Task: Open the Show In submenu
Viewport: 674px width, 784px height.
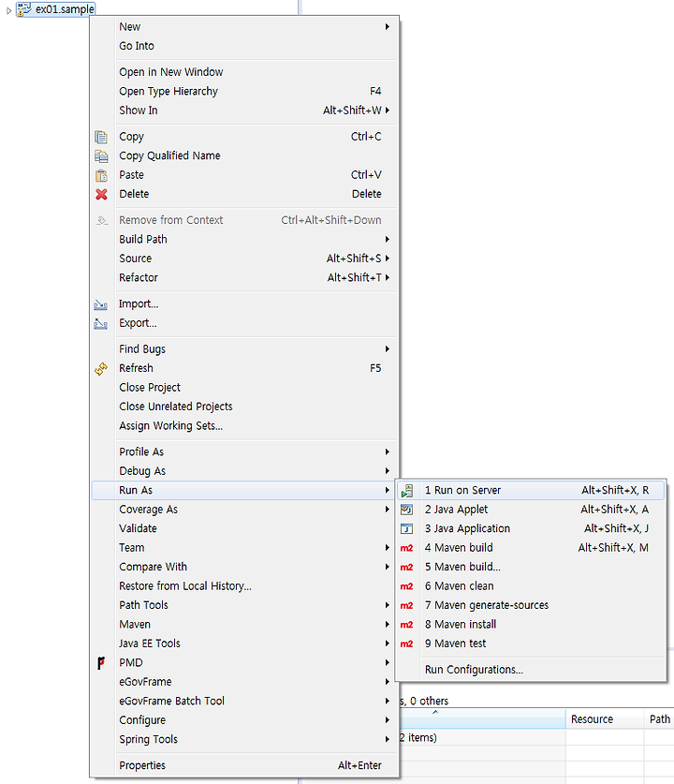Action: point(245,110)
